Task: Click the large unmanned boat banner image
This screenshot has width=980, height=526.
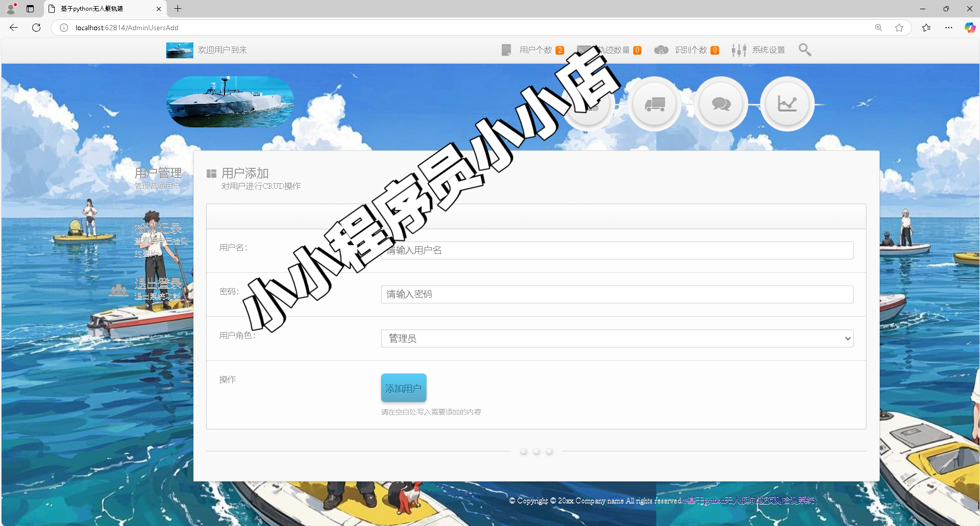Action: (230, 102)
